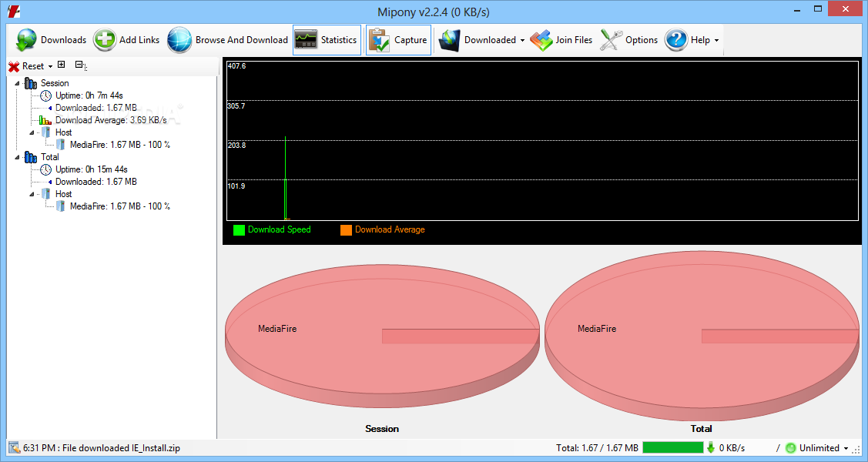Open the Join Files icon

541,40
